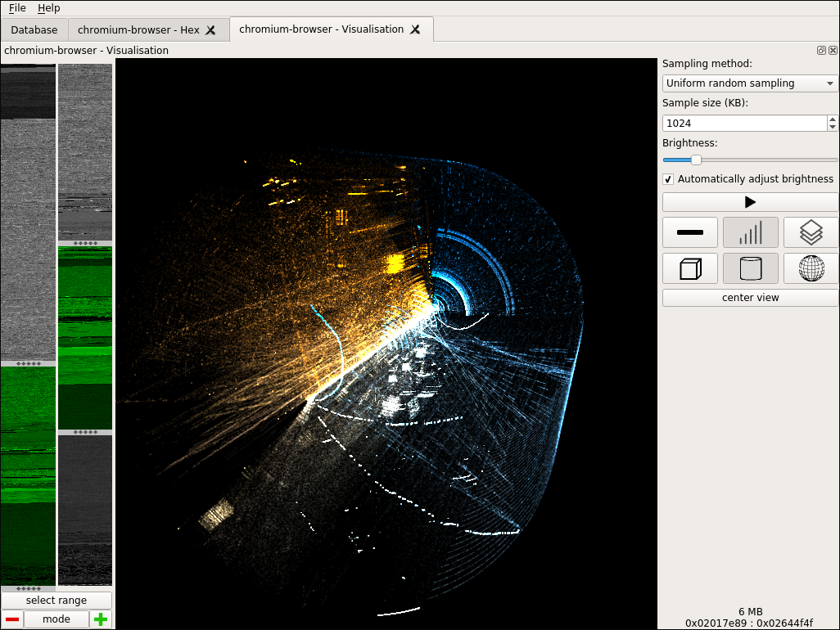This screenshot has width=840, height=630.
Task: Select the cylinder shape view
Action: click(x=750, y=268)
